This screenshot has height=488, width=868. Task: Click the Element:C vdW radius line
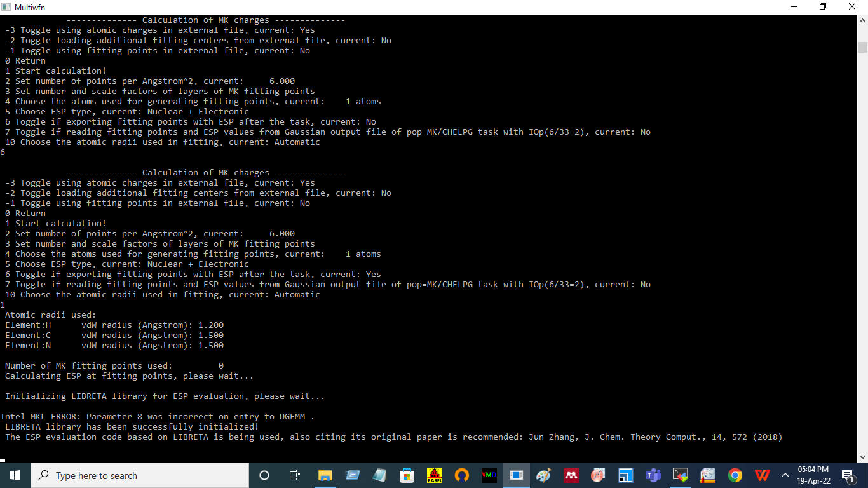point(114,335)
